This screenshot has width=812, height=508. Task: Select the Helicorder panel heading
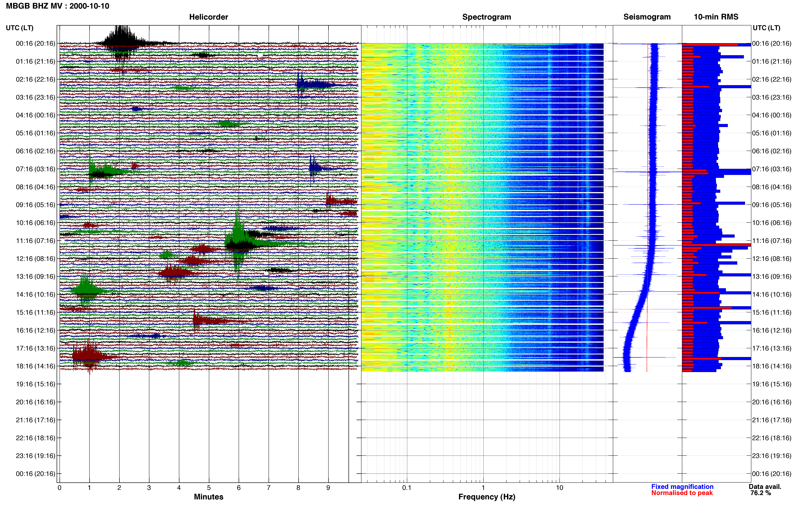pyautogui.click(x=209, y=17)
